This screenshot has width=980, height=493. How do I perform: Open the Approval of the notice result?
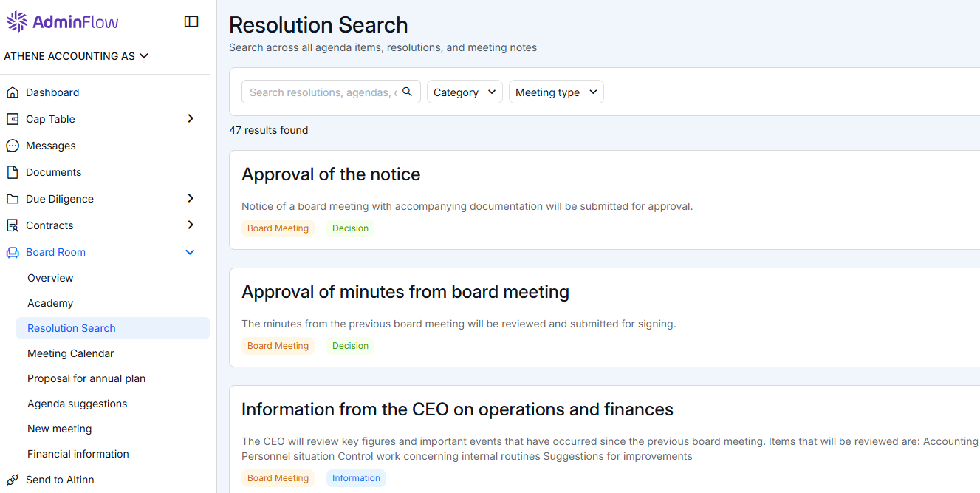[x=331, y=174]
